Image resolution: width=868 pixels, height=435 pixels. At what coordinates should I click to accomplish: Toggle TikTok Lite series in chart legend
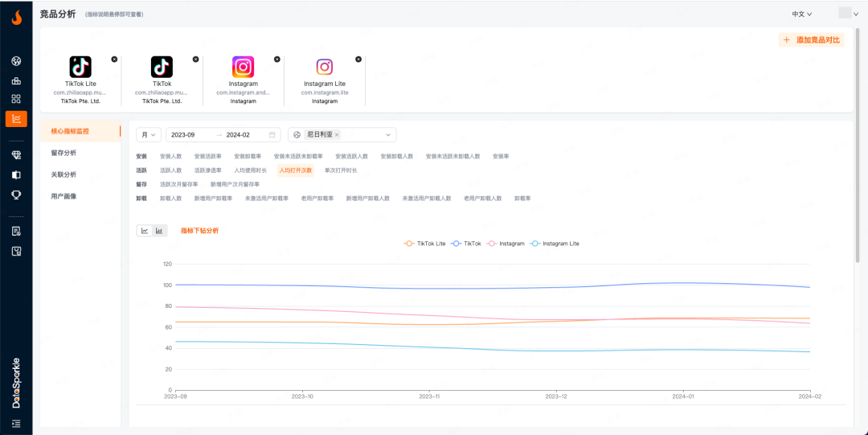click(x=424, y=243)
